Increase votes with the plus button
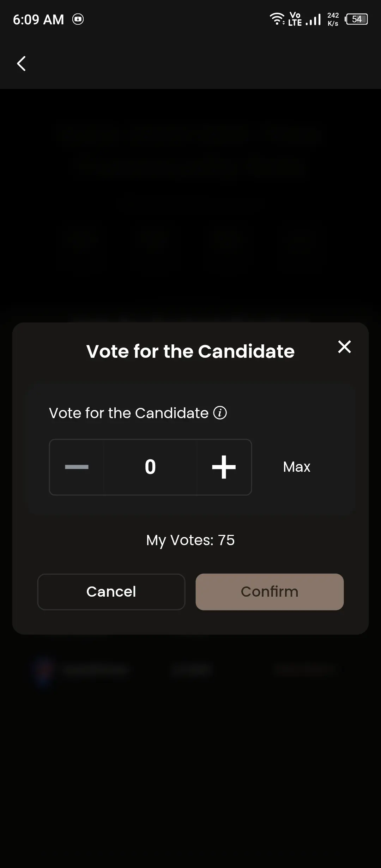 point(224,467)
